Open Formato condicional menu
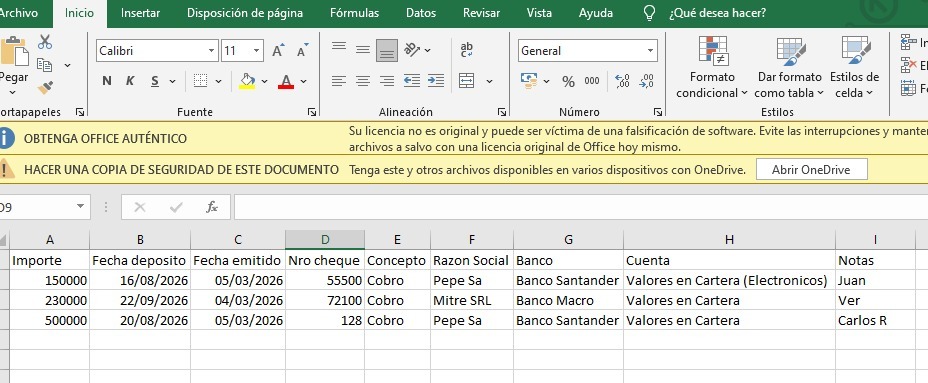Image resolution: width=928 pixels, height=383 pixels. (713, 67)
